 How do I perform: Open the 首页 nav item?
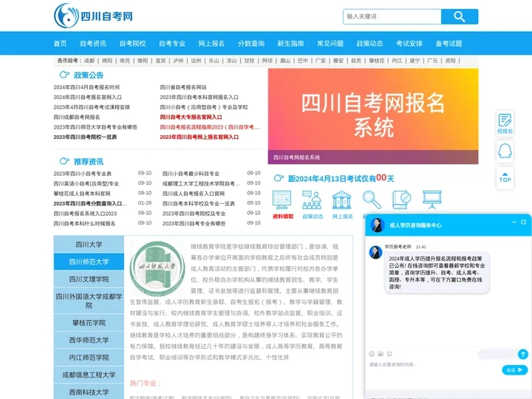click(x=60, y=44)
